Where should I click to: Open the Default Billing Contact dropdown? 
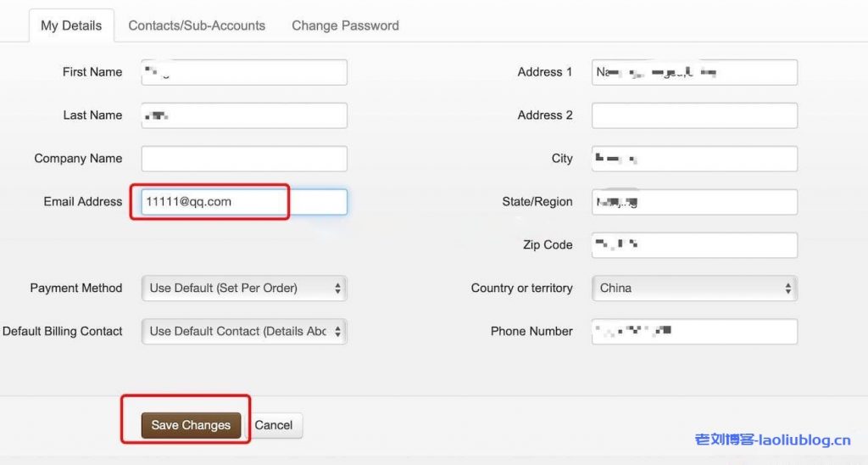click(x=244, y=331)
